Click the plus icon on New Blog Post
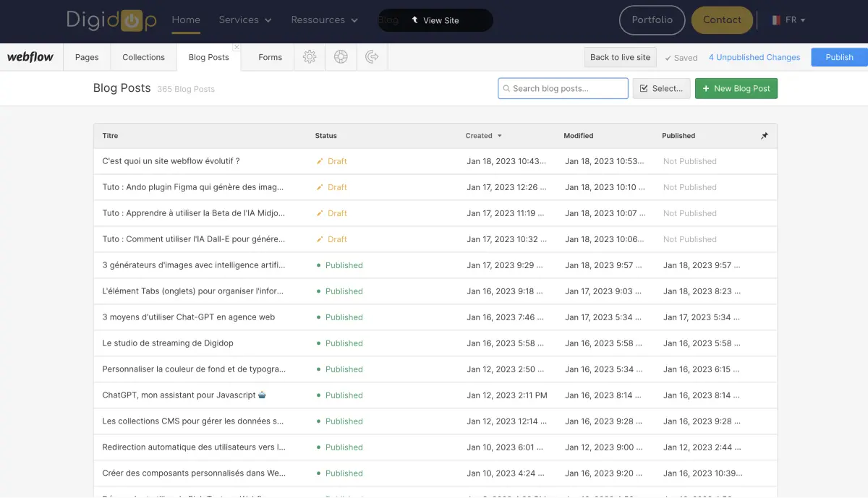 [x=706, y=89]
